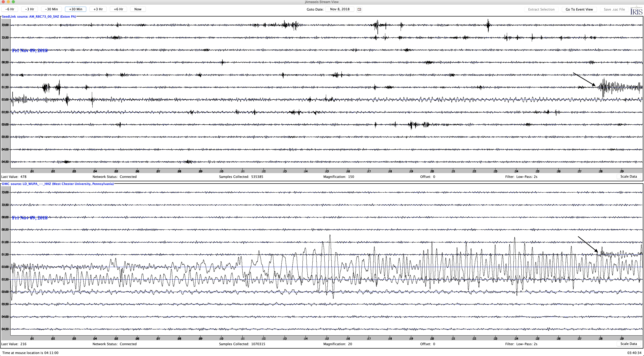Click Last Value: 216 status text
Screen dimensions: 644x356
14,344
